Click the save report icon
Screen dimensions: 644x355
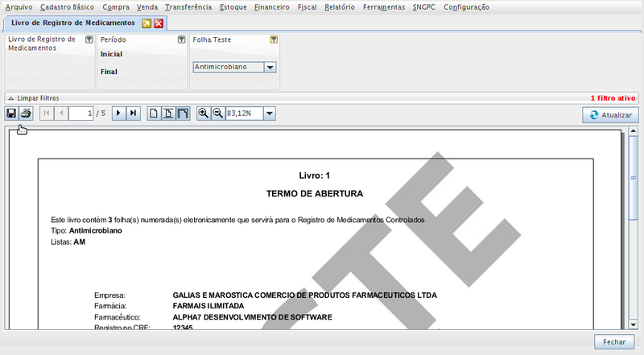point(12,114)
